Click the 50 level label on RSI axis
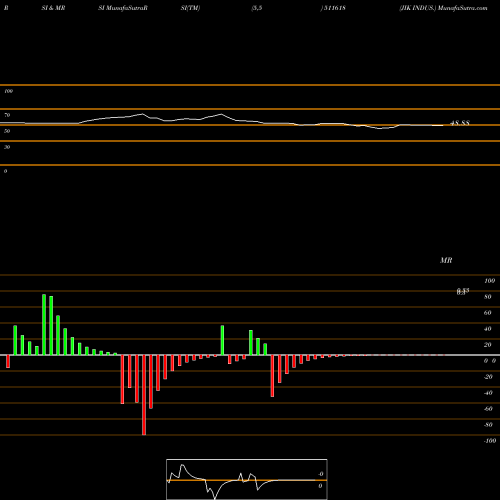The image size is (500, 500). [7, 131]
